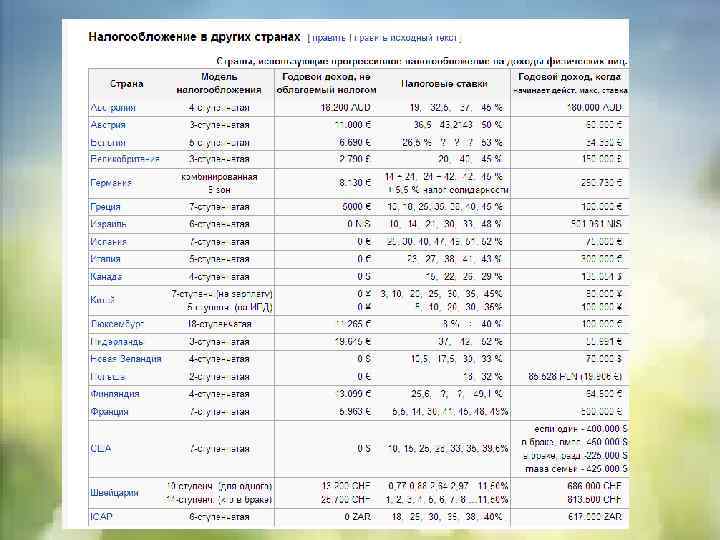Click the '0 ZAR' cell for ЮАР

(357, 517)
